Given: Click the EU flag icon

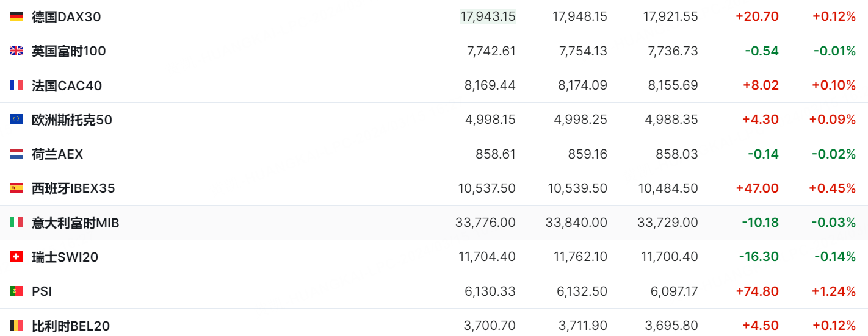Looking at the screenshot, I should 16,120.
